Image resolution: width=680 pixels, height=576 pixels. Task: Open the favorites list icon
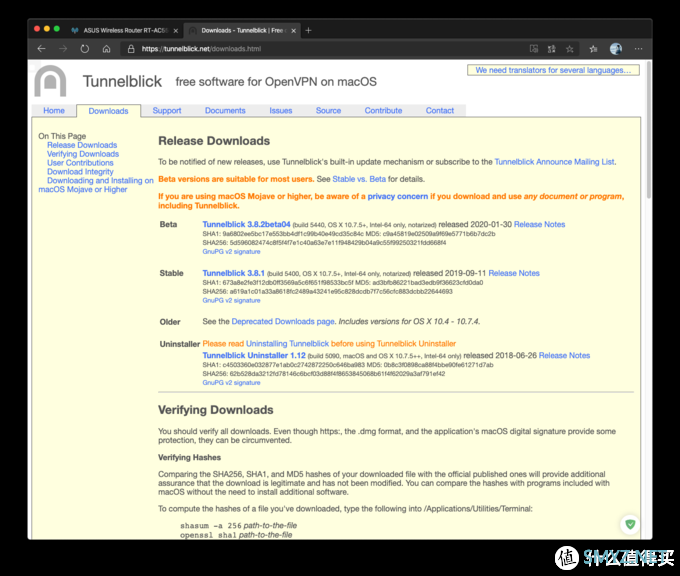[x=593, y=49]
